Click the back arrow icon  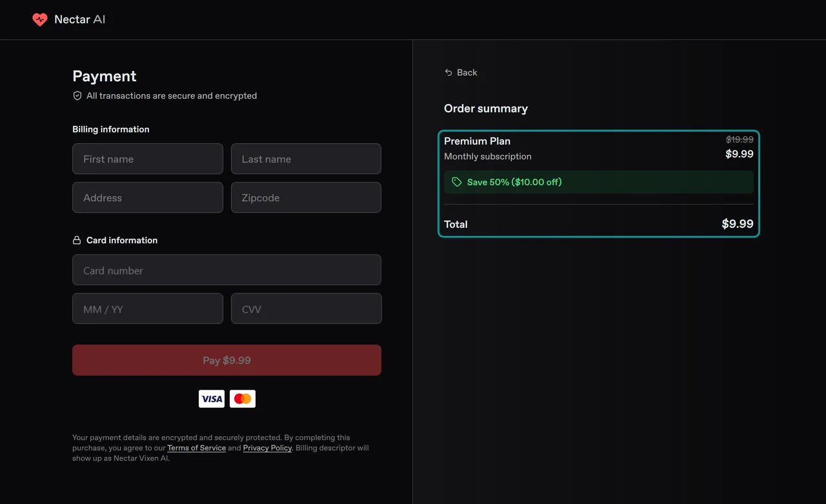[448, 72]
